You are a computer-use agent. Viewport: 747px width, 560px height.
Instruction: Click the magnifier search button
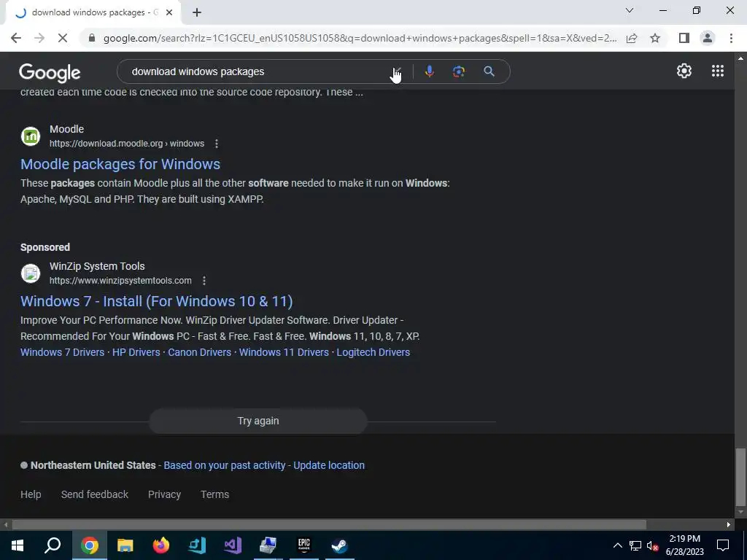click(x=489, y=71)
